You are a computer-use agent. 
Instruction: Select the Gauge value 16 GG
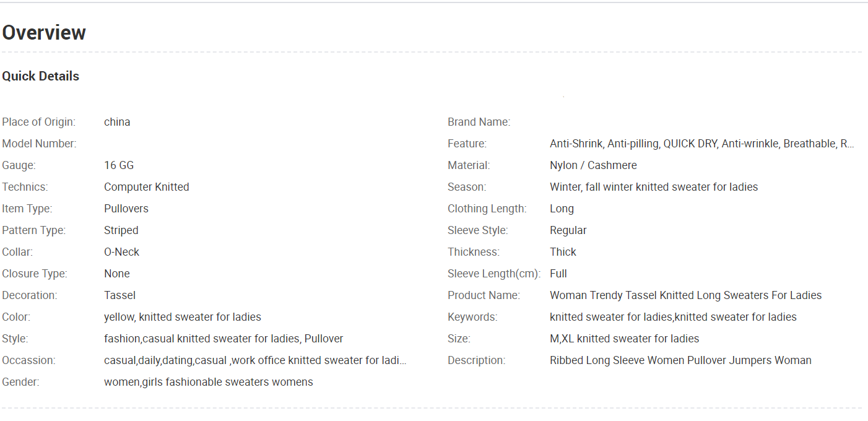click(119, 165)
